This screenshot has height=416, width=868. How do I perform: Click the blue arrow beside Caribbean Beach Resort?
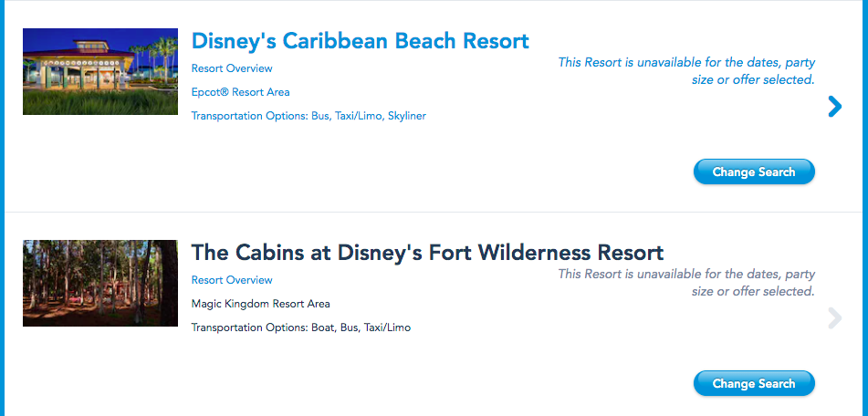(x=834, y=108)
